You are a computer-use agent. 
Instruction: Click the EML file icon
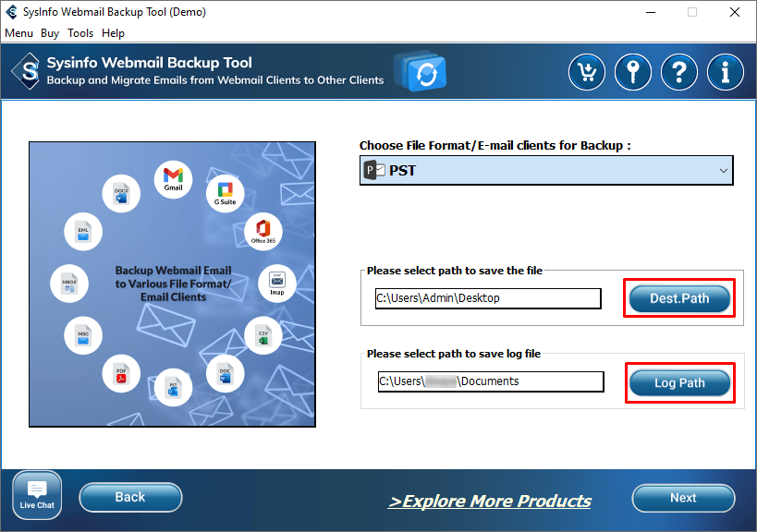coord(83,232)
